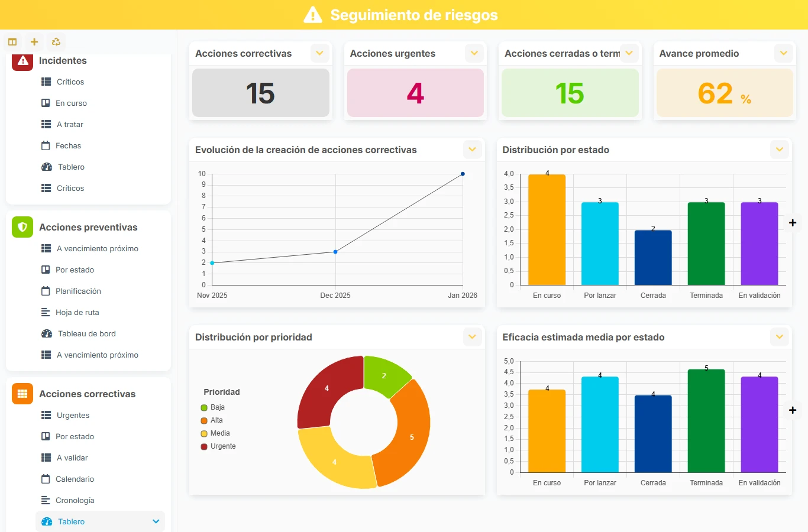This screenshot has height=532, width=808.
Task: Toggle the Urgente legend entry
Action: coord(218,446)
